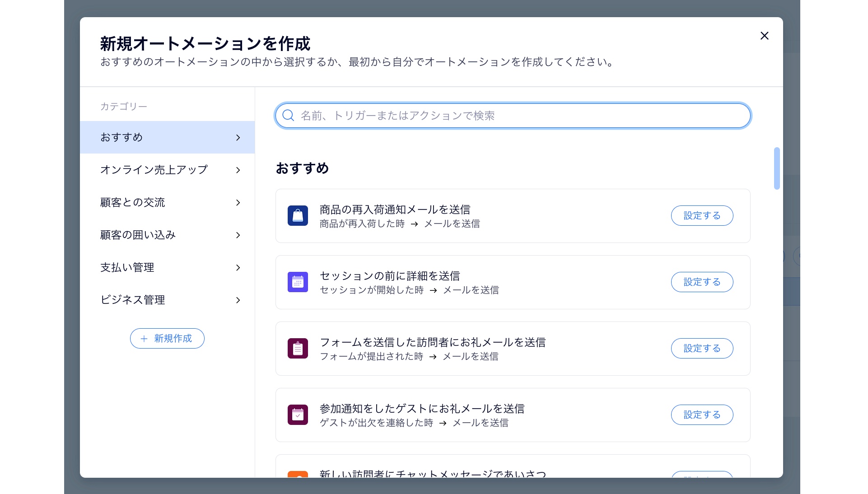
Task: Open the 顧客との交流 category
Action: 167,202
